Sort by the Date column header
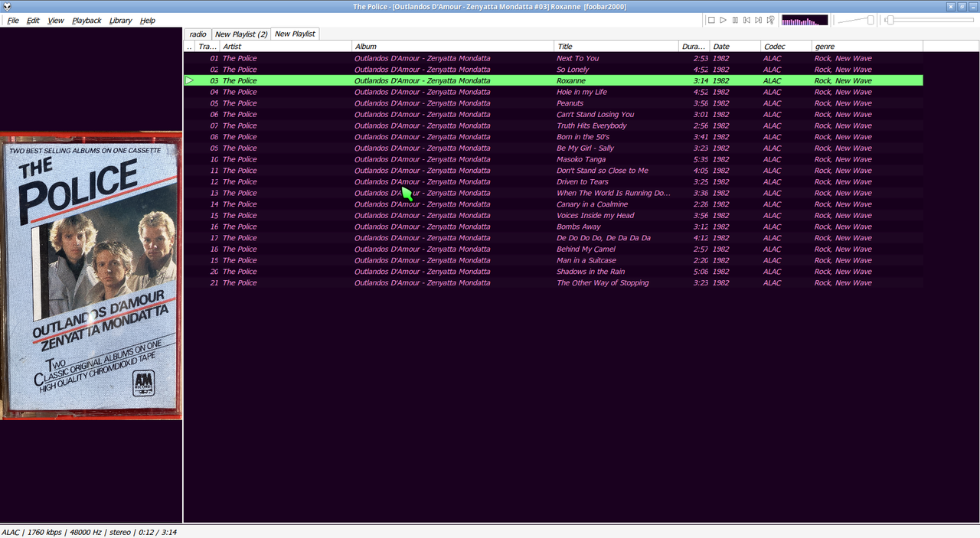The image size is (980, 538). click(x=735, y=47)
